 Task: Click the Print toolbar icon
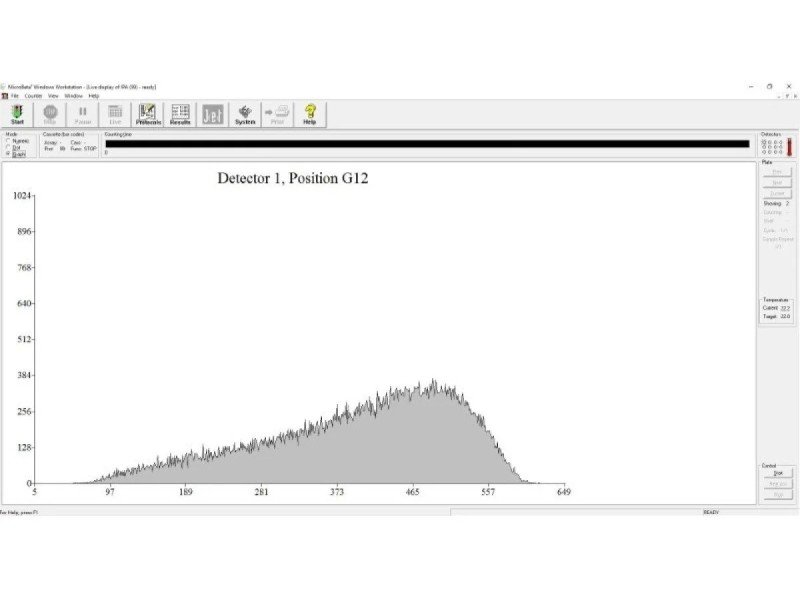click(277, 114)
